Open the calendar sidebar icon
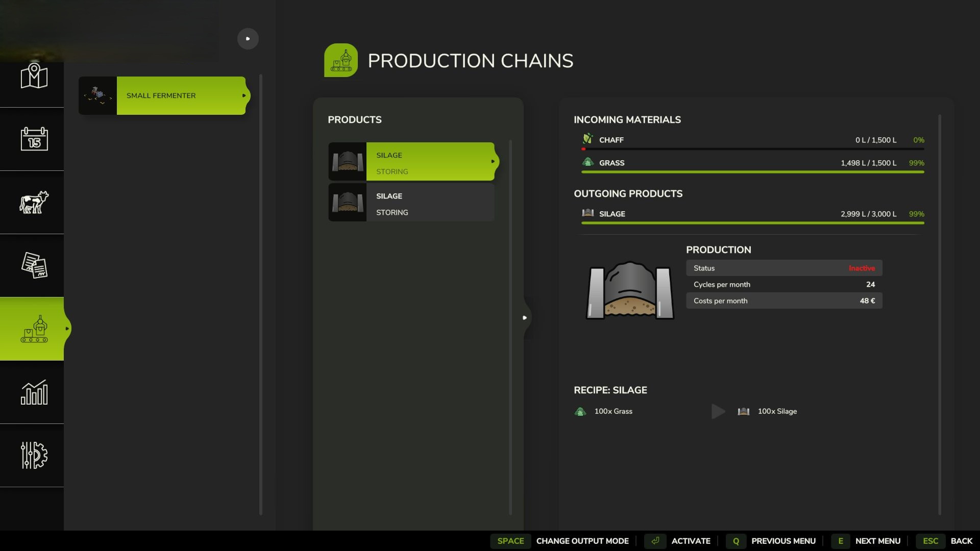Image resolution: width=980 pixels, height=551 pixels. [34, 139]
